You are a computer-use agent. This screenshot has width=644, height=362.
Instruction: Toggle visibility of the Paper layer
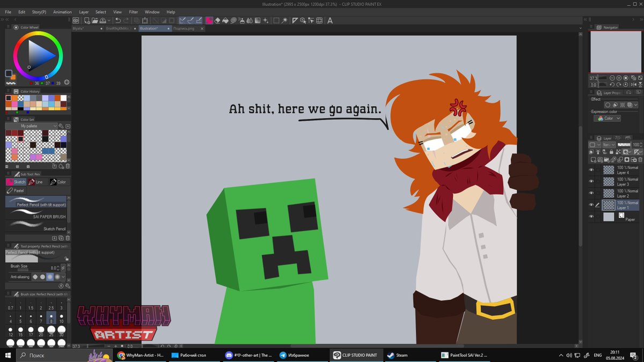coord(592,217)
